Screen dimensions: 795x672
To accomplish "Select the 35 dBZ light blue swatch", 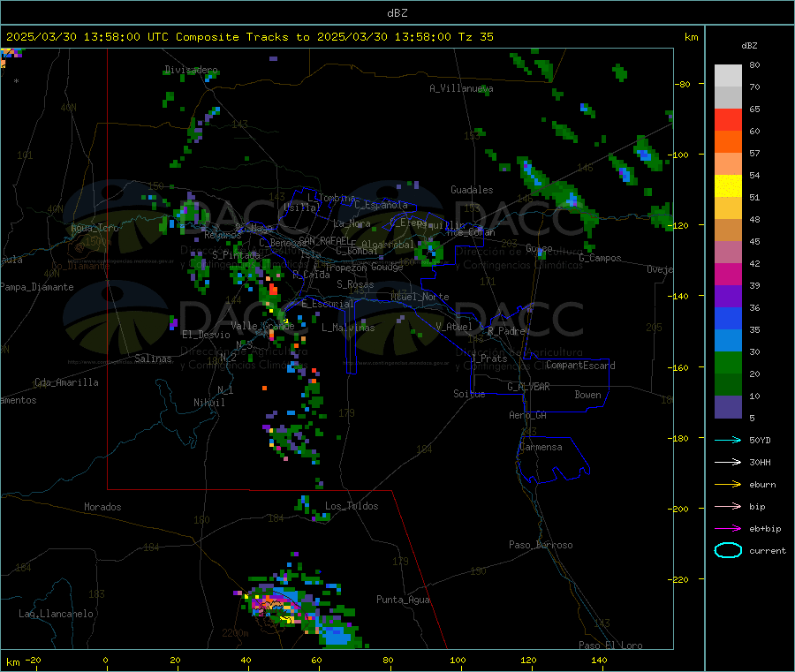I will [x=728, y=341].
